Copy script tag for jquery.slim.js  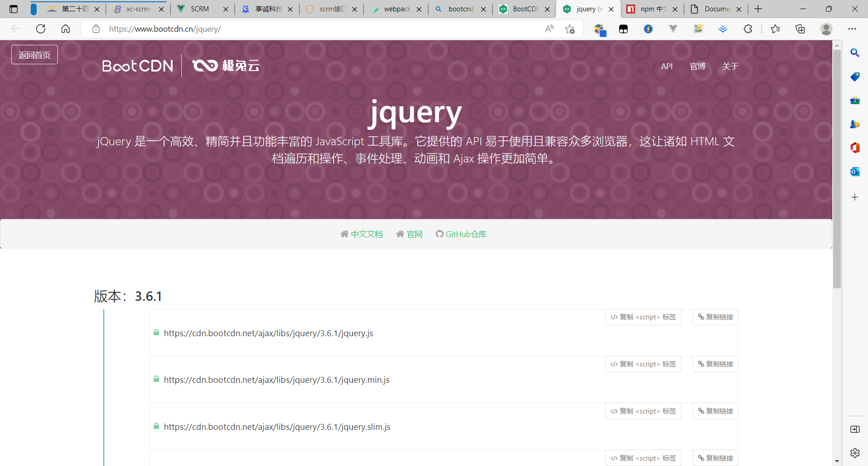click(x=643, y=411)
